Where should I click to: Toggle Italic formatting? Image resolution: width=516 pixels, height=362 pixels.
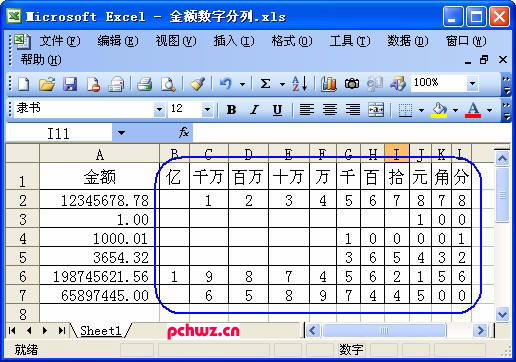(254, 110)
